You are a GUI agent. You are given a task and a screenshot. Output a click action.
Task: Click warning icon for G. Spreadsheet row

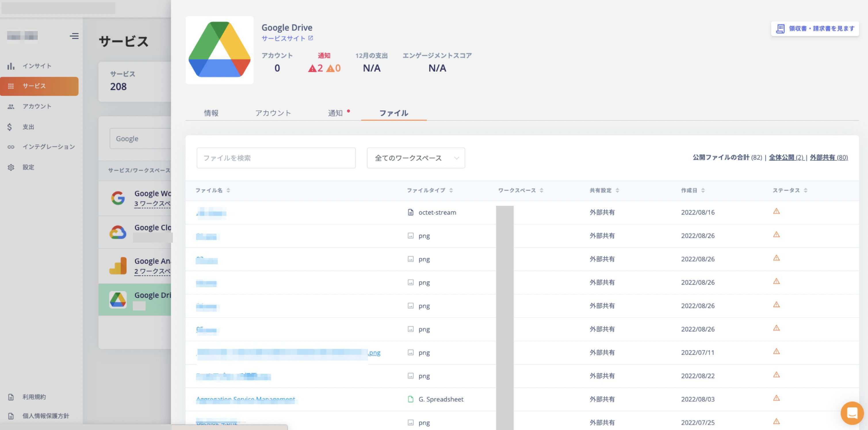(776, 398)
